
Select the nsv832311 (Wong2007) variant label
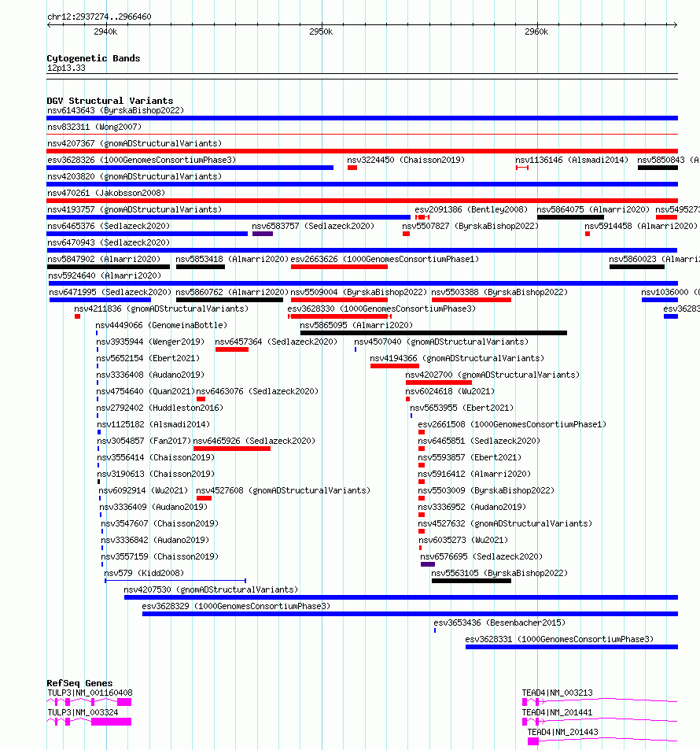coord(94,127)
